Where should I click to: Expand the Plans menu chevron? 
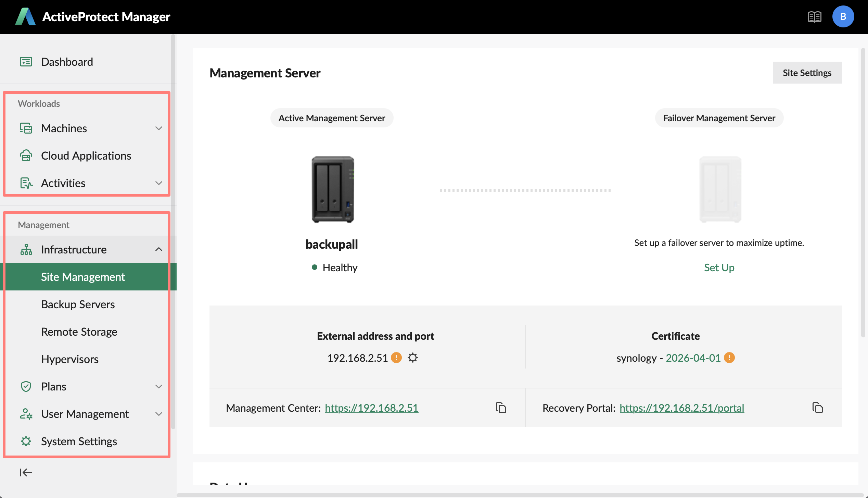(159, 386)
